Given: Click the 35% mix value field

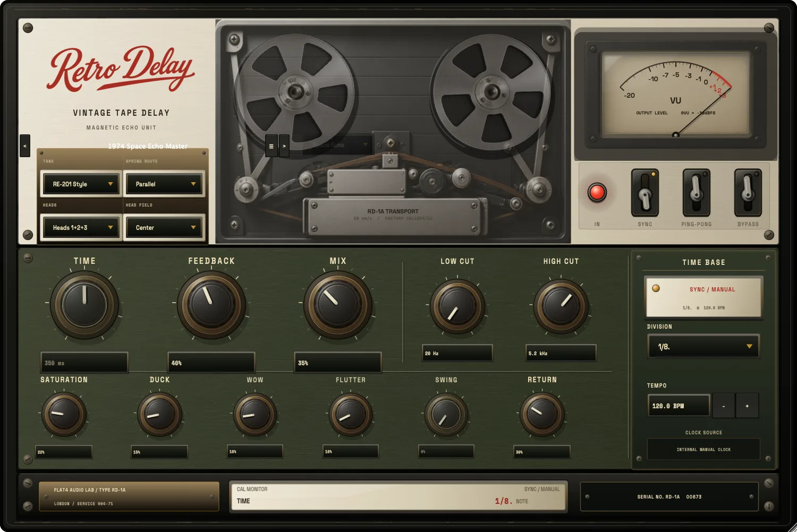Looking at the screenshot, I should point(338,363).
